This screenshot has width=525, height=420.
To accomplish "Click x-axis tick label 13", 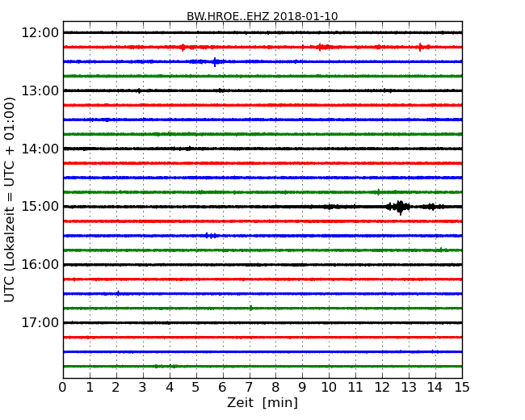I will click(409, 388).
